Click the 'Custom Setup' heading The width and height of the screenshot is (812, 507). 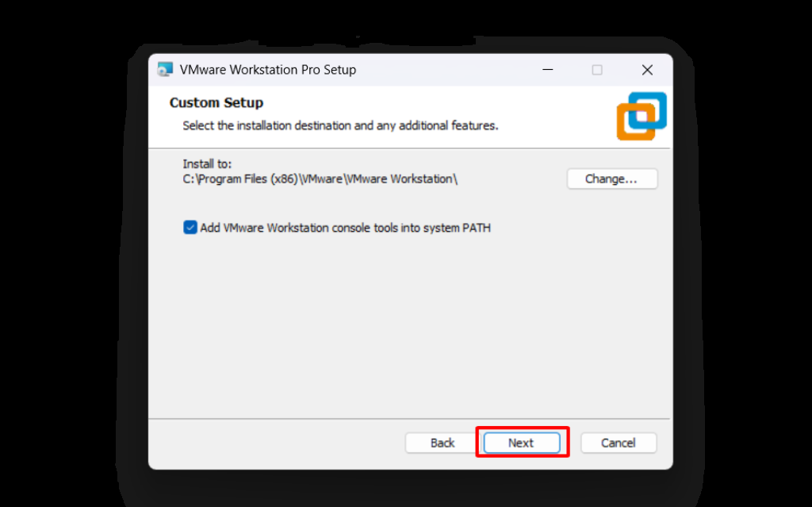click(x=216, y=102)
